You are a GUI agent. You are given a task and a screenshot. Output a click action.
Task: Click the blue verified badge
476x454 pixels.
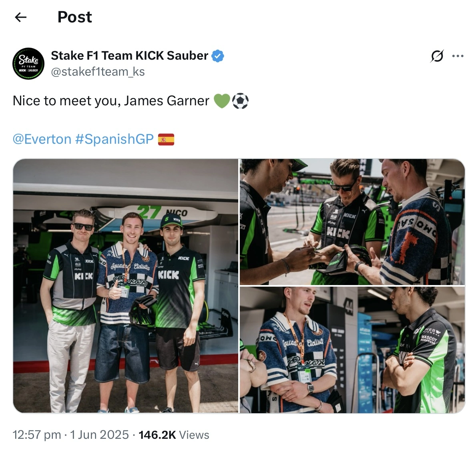(218, 56)
